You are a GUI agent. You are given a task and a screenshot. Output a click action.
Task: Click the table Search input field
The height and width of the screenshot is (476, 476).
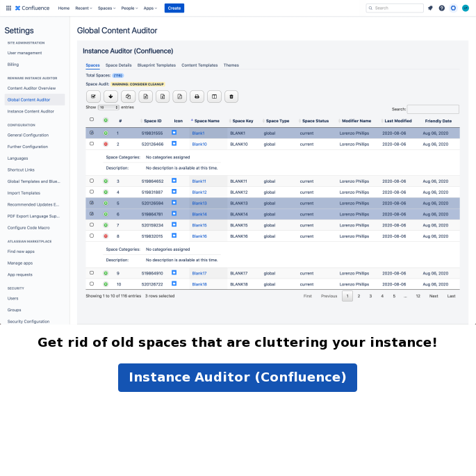click(432, 109)
